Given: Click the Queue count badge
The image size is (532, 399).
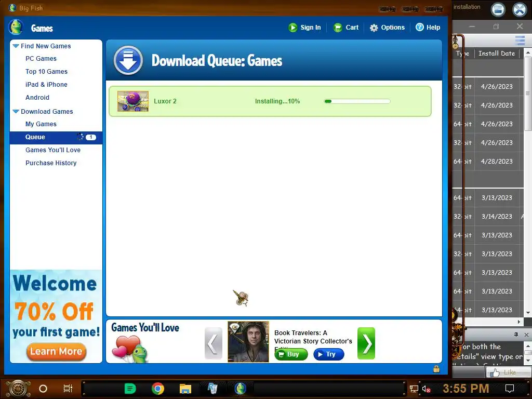Looking at the screenshot, I should tap(91, 137).
